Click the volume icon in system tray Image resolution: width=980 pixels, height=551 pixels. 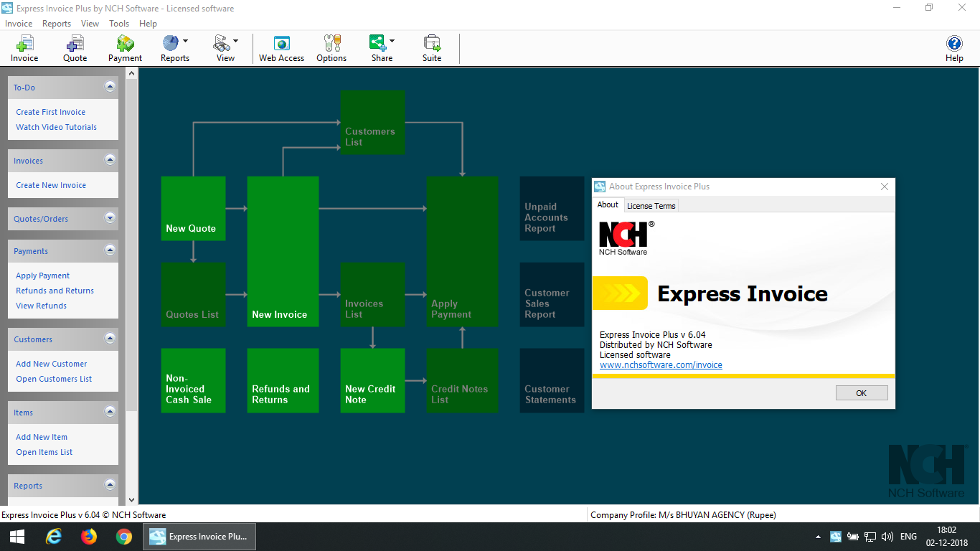[887, 537]
